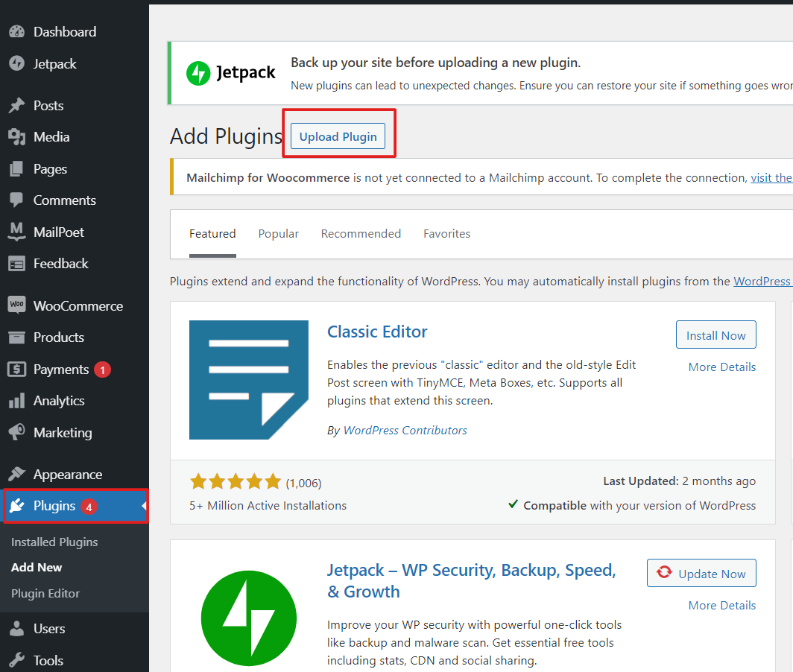Select Add New under Plugins menu
Screen dimensions: 793x672
[36, 567]
